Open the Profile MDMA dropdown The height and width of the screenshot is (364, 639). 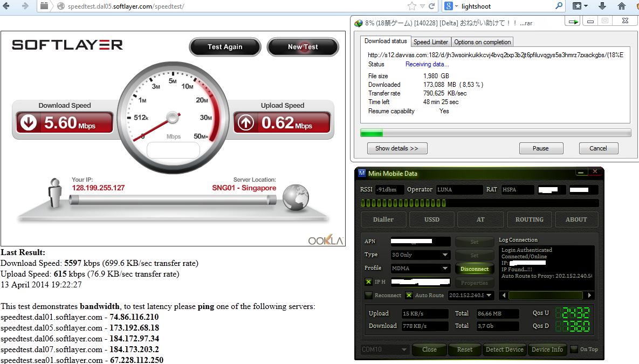point(420,267)
